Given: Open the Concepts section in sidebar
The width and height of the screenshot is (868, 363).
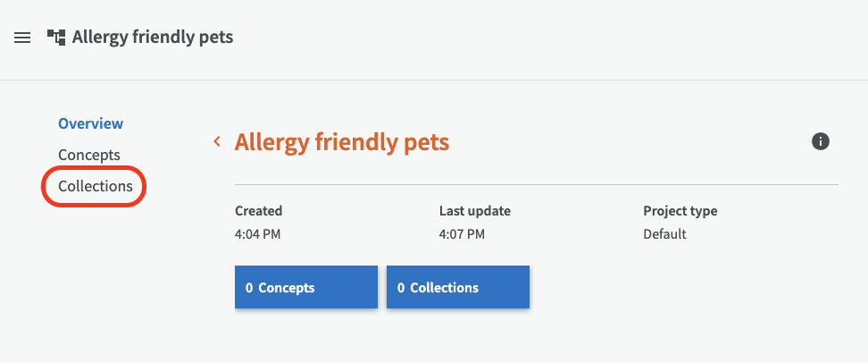Looking at the screenshot, I should (x=89, y=155).
